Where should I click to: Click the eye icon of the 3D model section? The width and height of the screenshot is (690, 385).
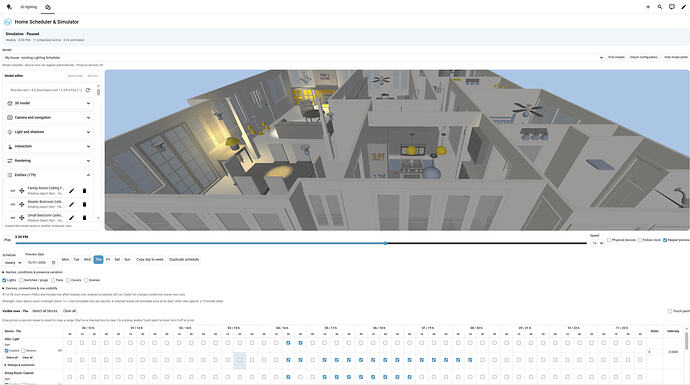[x=10, y=103]
